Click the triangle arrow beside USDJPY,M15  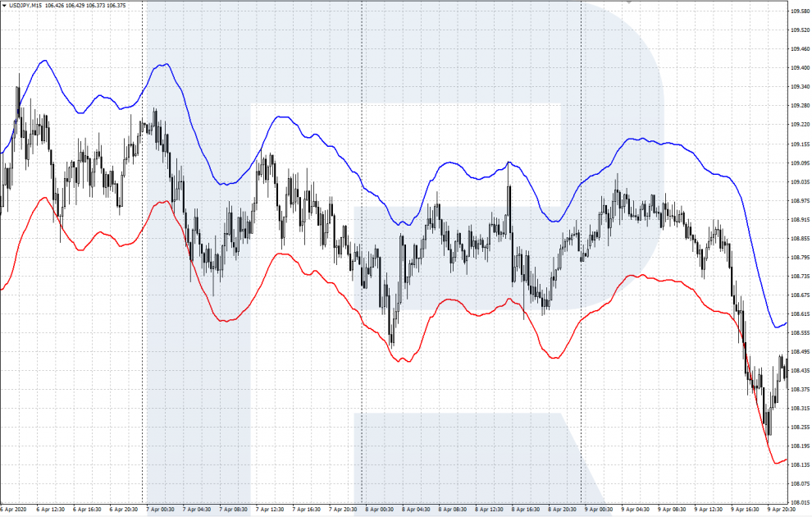tap(4, 6)
